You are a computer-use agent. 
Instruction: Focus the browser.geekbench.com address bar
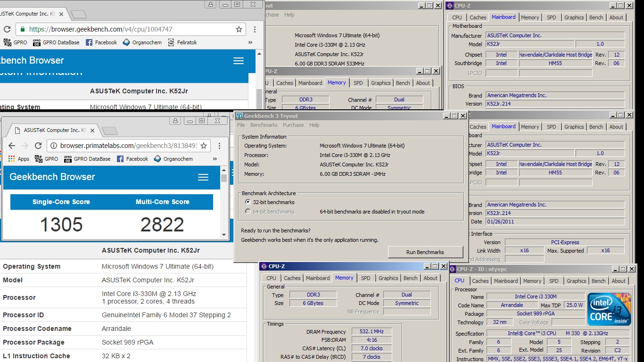[x=131, y=29]
